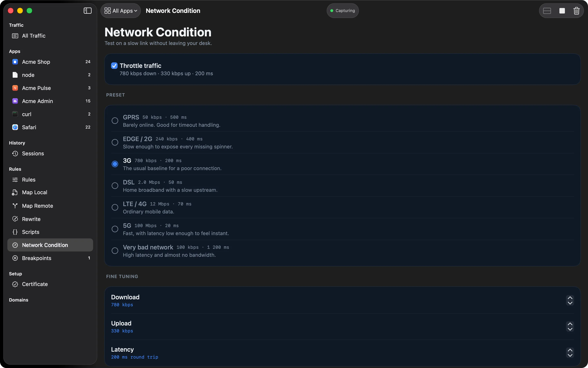
Task: Decrease Download speed with down stepper
Action: (x=570, y=303)
